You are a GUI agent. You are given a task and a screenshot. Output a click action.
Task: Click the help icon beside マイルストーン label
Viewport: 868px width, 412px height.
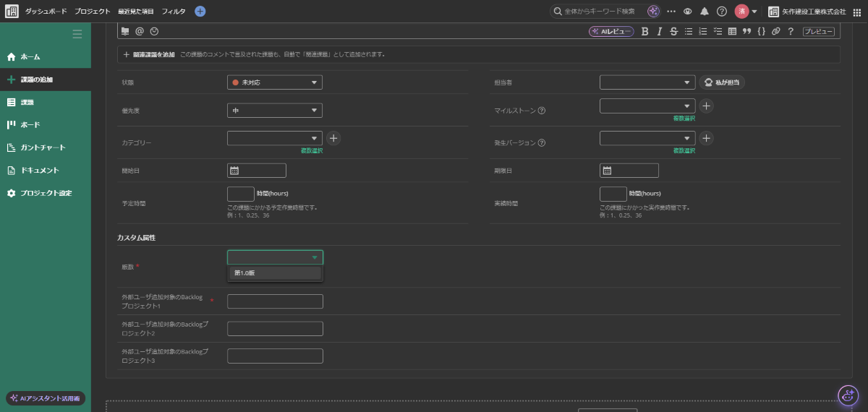[542, 111]
